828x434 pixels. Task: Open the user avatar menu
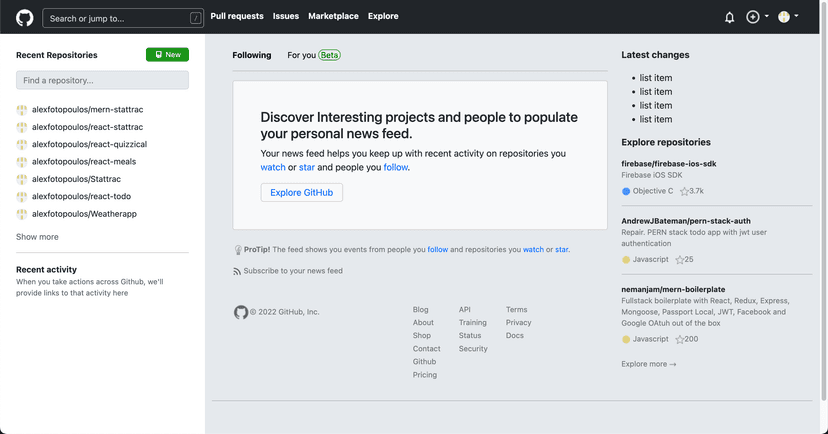click(x=788, y=17)
